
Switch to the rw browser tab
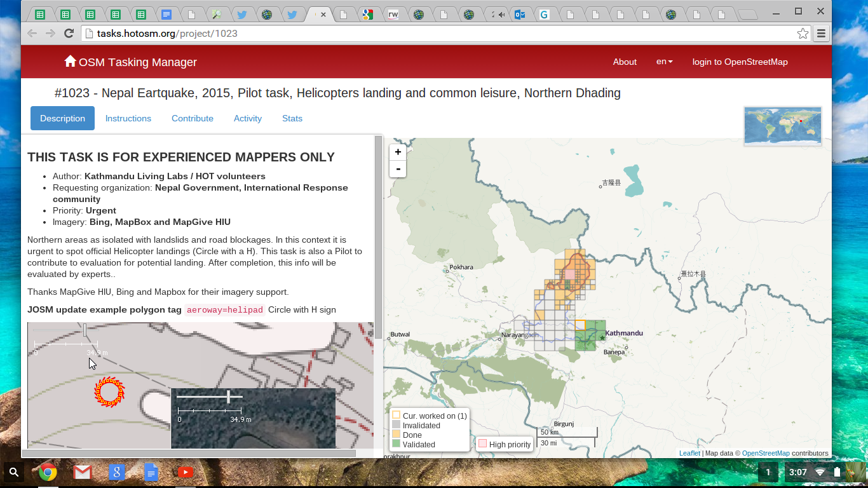393,15
